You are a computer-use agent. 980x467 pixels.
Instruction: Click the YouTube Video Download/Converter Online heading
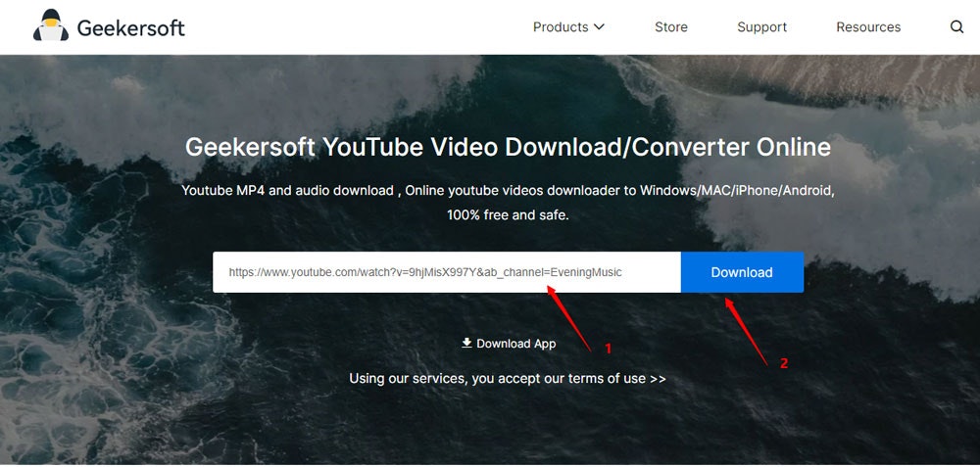click(x=508, y=147)
